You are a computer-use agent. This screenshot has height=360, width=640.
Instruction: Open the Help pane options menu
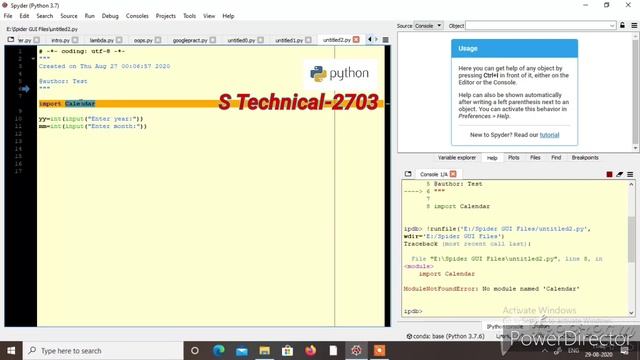(x=634, y=25)
